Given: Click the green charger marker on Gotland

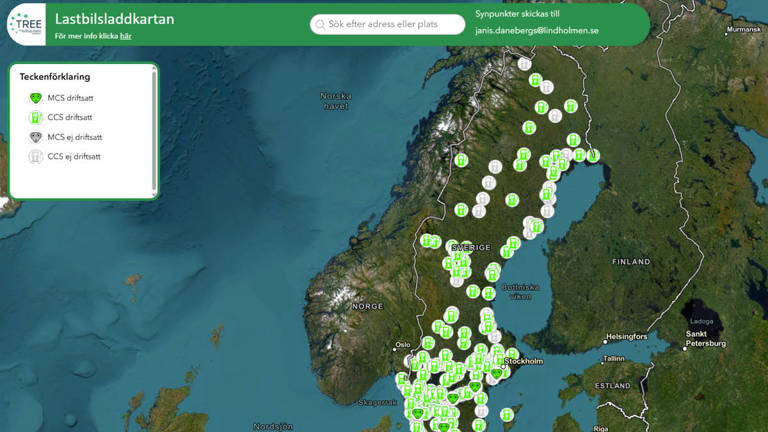Looking at the screenshot, I should pyautogui.click(x=508, y=413).
